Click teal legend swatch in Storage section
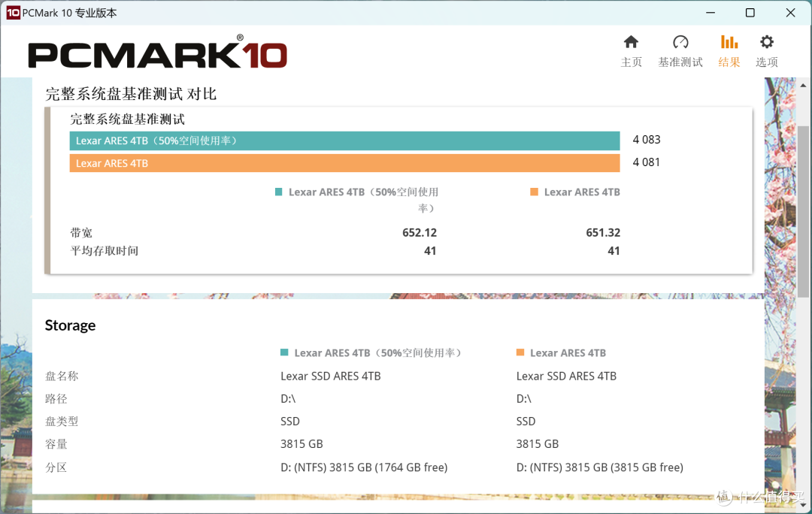This screenshot has width=812, height=514. [x=284, y=352]
